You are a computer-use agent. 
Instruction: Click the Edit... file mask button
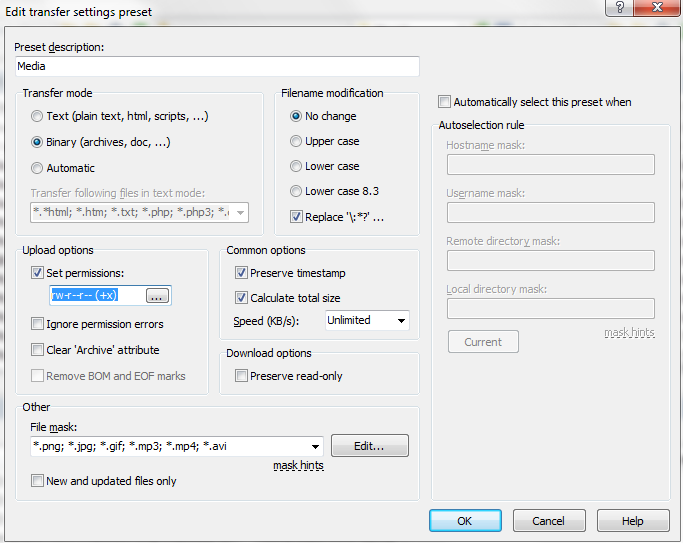(x=370, y=446)
